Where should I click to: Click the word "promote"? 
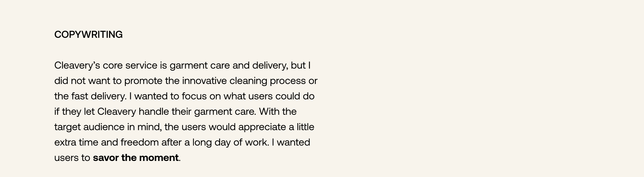tap(143, 81)
